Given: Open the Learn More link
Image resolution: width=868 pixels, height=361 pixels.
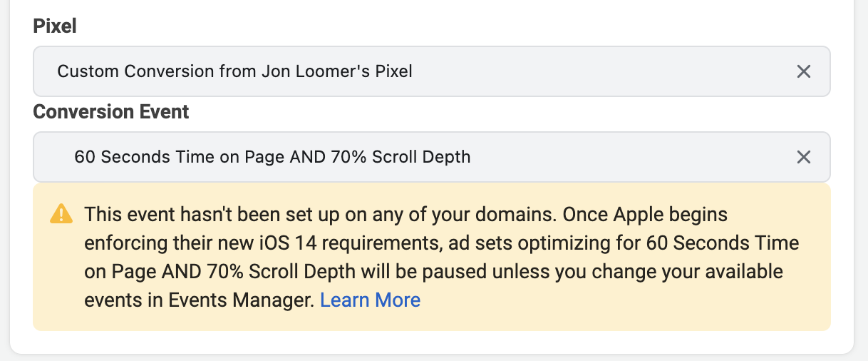Looking at the screenshot, I should pyautogui.click(x=370, y=300).
